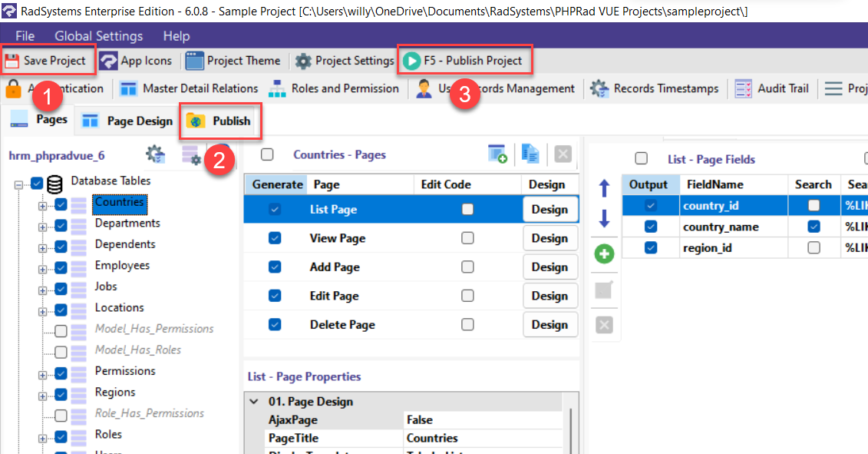Open App Icons tool
The width and height of the screenshot is (868, 454).
pyautogui.click(x=136, y=61)
